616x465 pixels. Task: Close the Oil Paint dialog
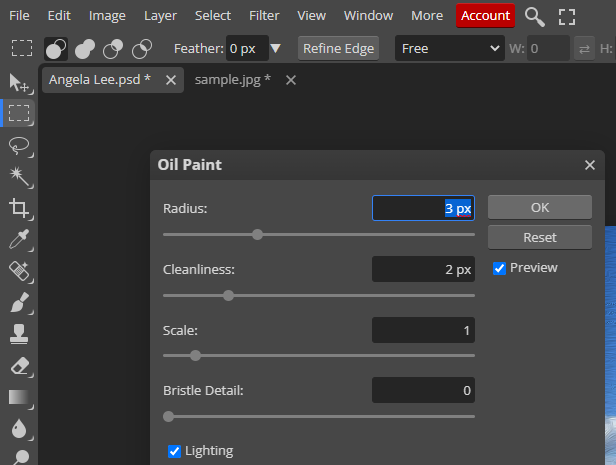tap(590, 165)
